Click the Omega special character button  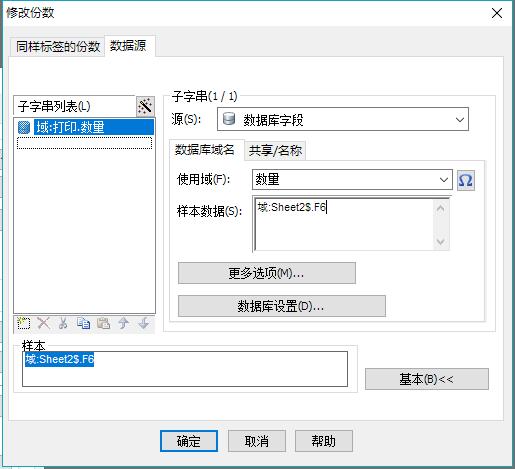[465, 180]
